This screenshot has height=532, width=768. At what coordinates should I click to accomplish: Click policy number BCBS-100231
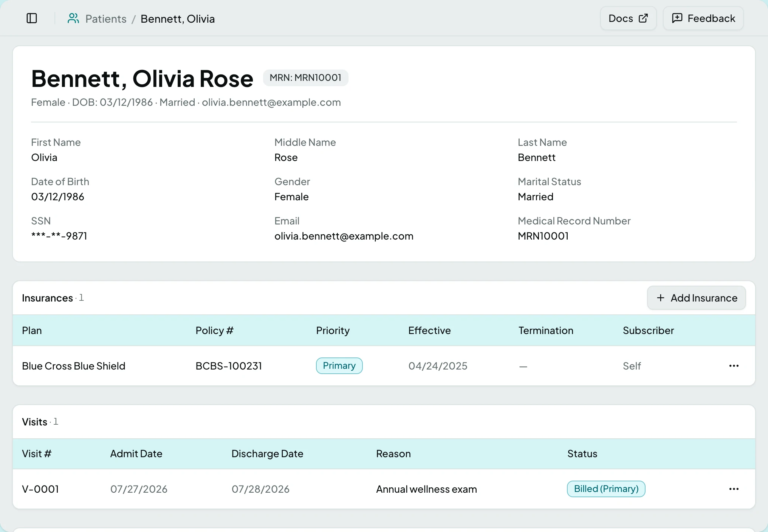(x=229, y=366)
